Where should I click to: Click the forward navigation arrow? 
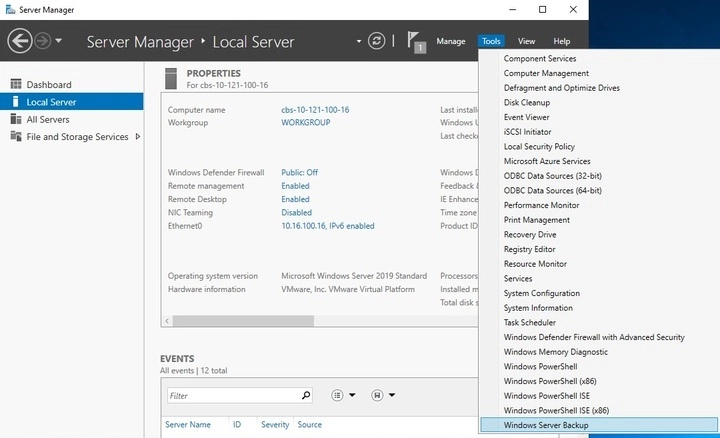pos(43,41)
